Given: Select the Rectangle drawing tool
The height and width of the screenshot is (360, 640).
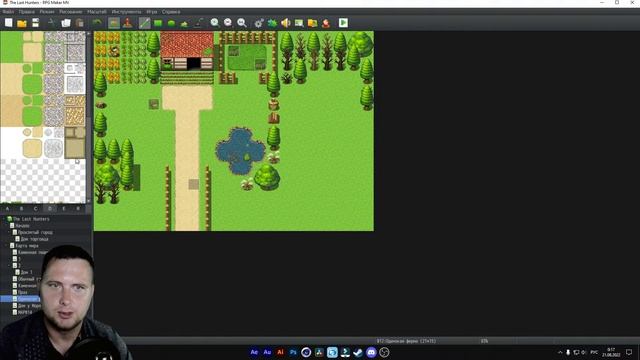Looking at the screenshot, I should 158,23.
